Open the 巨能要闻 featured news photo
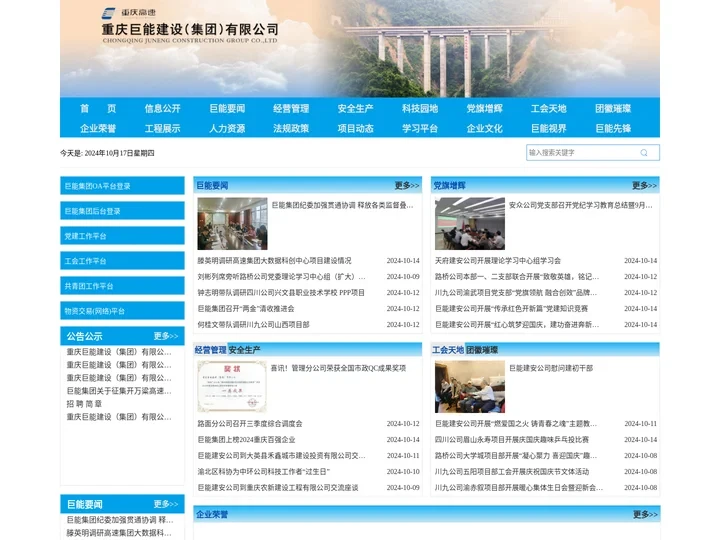Viewport: 720px width, 540px height. tap(232, 223)
